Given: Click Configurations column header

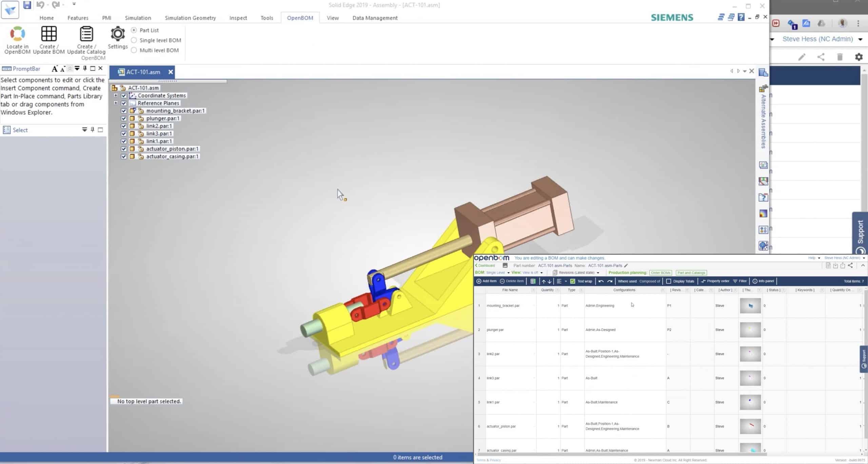Looking at the screenshot, I should 624,290.
